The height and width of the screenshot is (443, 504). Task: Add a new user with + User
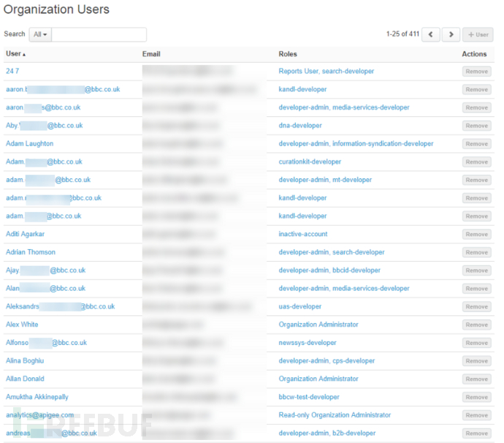(x=478, y=34)
